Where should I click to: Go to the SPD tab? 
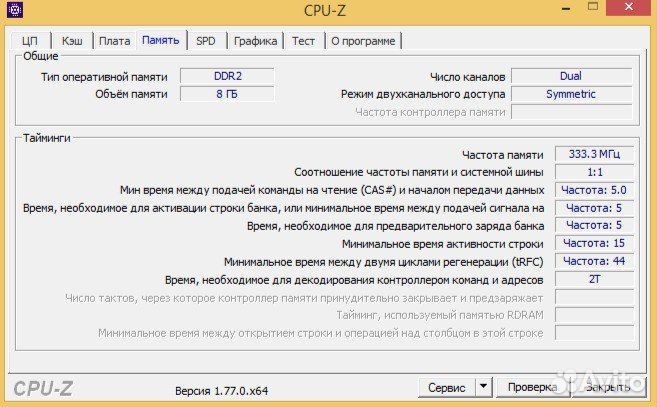[206, 41]
